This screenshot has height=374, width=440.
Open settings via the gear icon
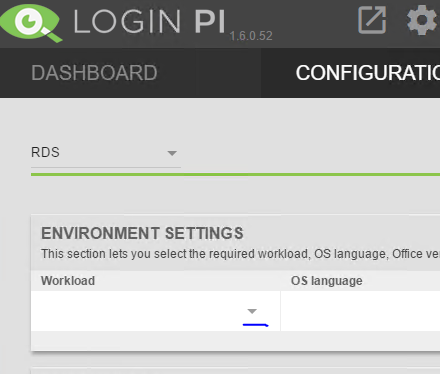coord(422,20)
